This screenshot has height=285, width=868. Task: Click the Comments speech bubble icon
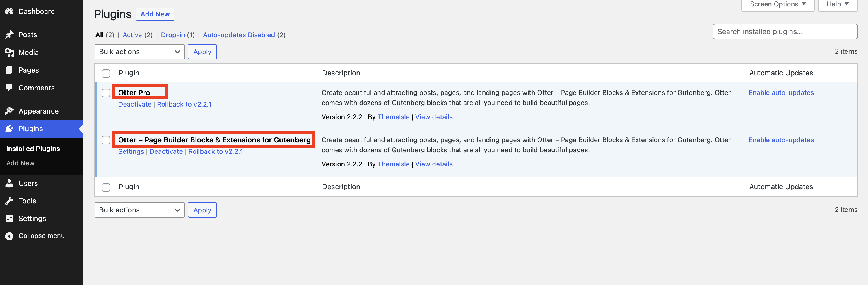[10, 88]
